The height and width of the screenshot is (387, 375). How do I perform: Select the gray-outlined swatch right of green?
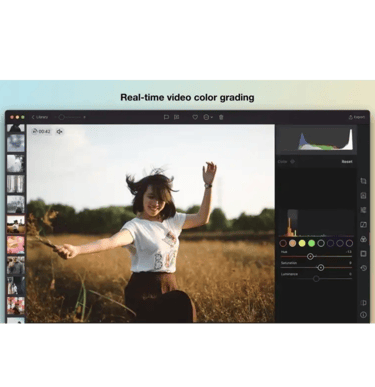tap(321, 243)
